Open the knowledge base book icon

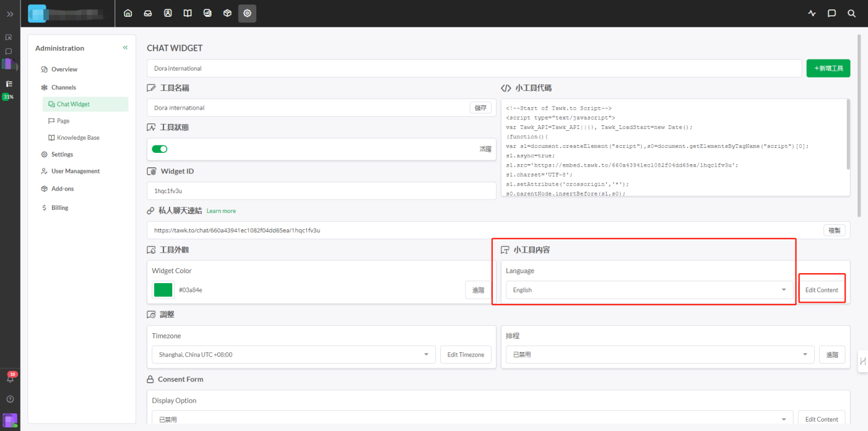pyautogui.click(x=187, y=13)
